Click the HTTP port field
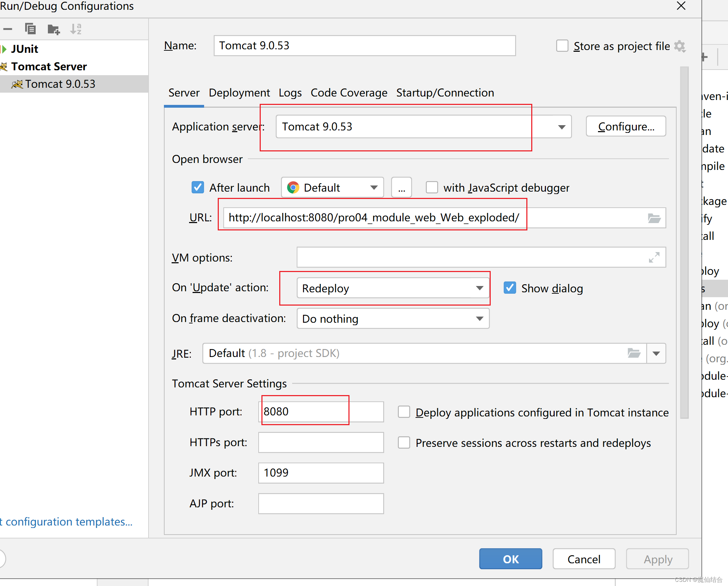Screen dimensions: 728x586 [x=321, y=412]
